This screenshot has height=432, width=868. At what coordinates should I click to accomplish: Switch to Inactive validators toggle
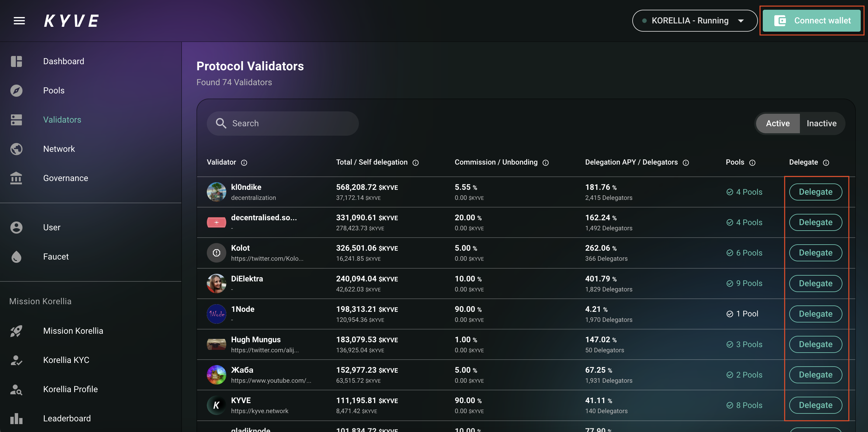click(821, 123)
